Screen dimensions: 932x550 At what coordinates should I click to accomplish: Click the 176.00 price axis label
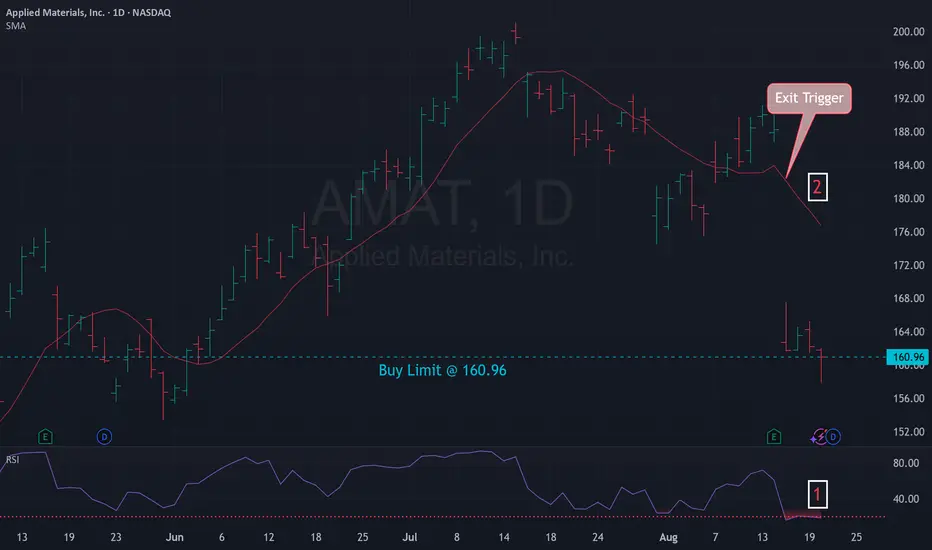click(x=908, y=231)
